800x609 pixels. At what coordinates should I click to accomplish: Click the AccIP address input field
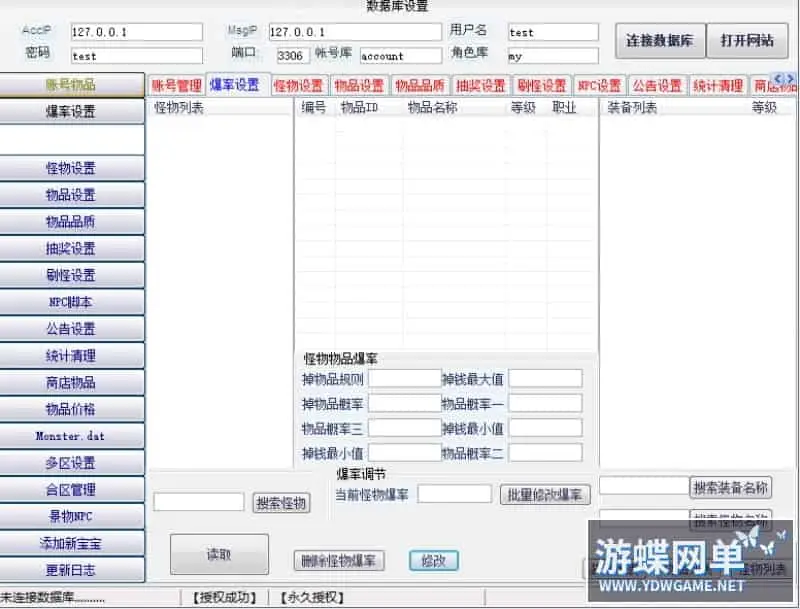click(x=136, y=30)
